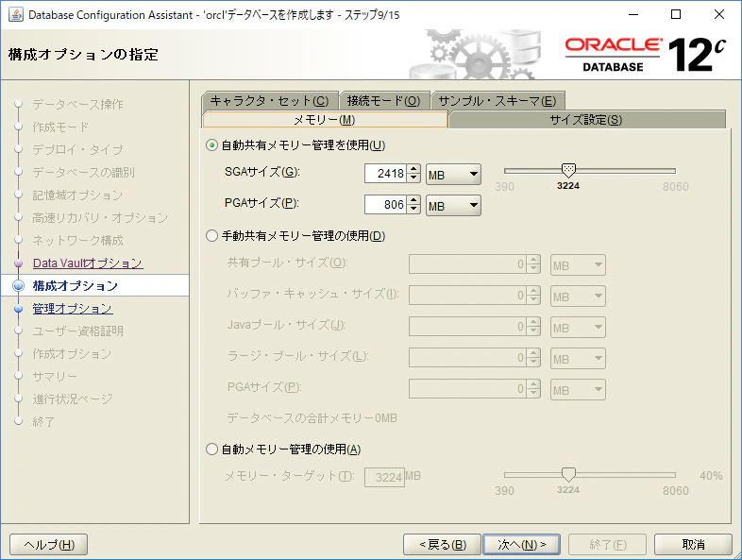Click the SGA memory slider thumb at 3224
The width and height of the screenshot is (742, 560).
click(x=568, y=170)
